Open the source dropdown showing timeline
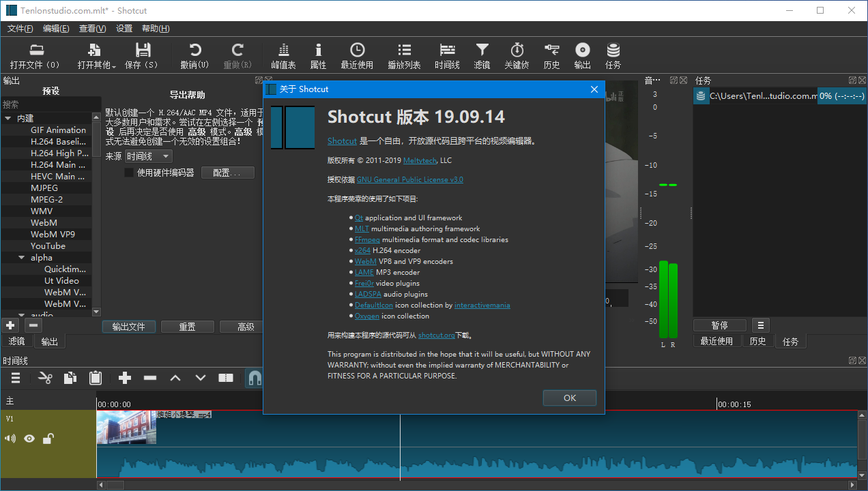868x491 pixels. (148, 156)
